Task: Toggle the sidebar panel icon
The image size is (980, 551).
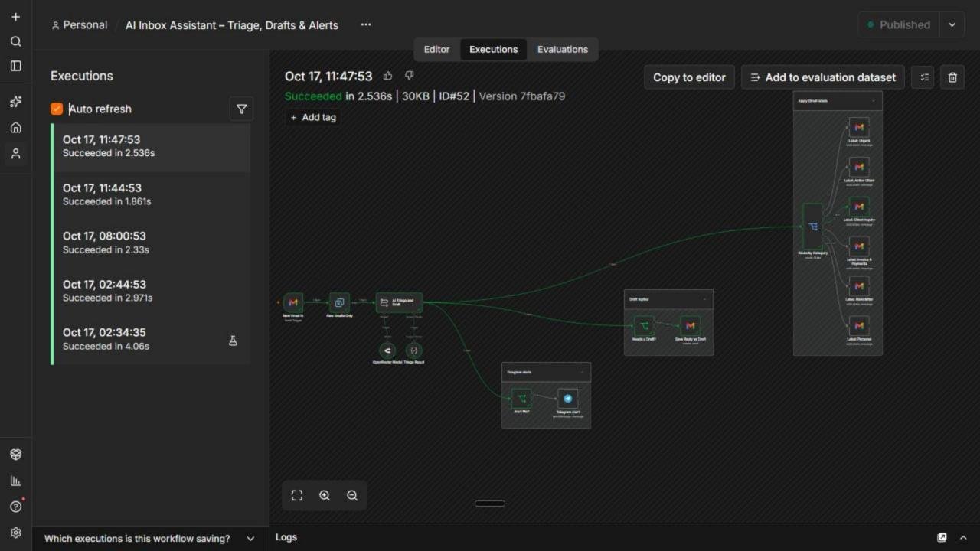Action: 15,66
